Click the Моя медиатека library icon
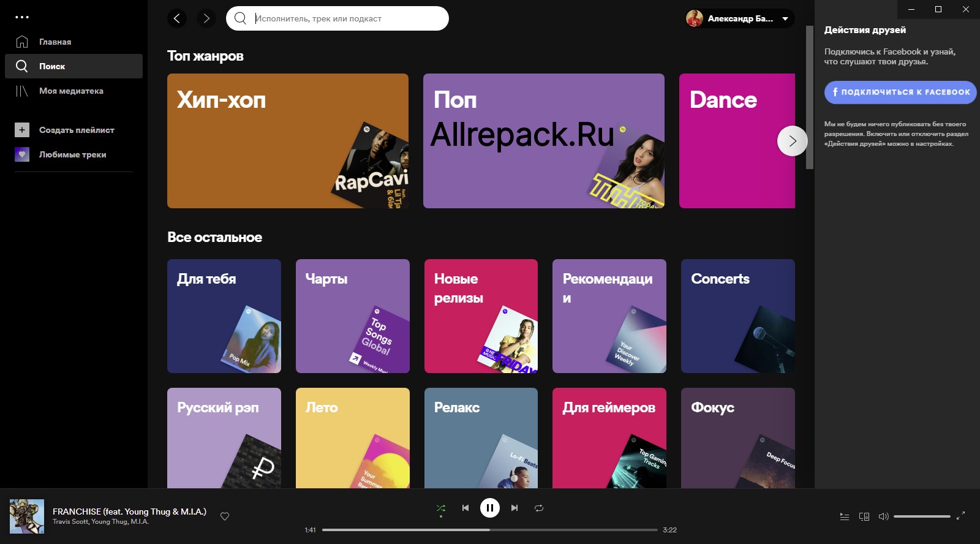The image size is (980, 544). (22, 91)
